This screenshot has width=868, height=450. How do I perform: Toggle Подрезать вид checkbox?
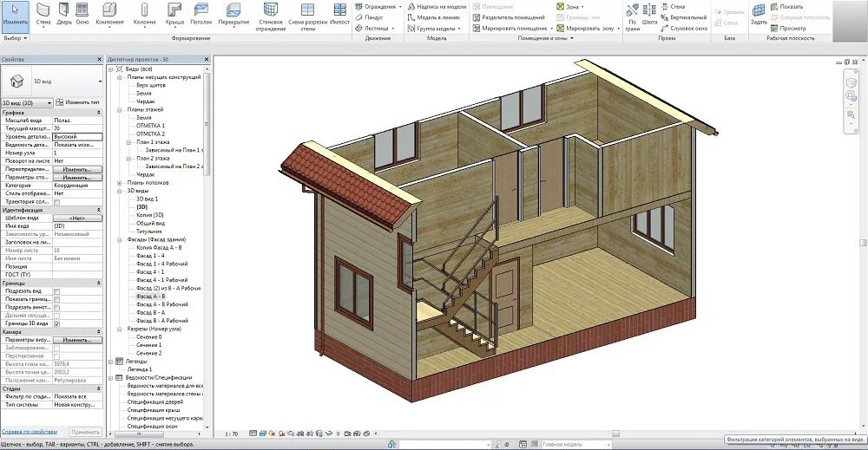[x=56, y=291]
